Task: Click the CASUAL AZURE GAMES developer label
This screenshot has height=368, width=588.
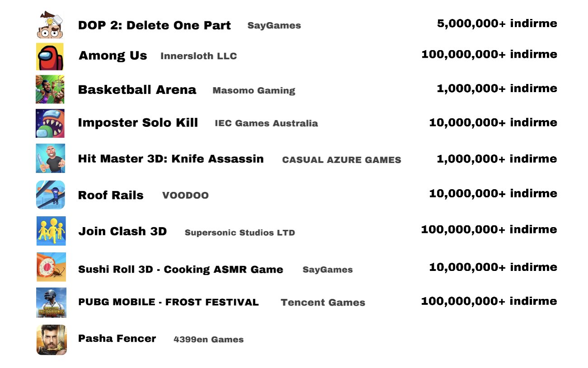Action: click(x=341, y=159)
